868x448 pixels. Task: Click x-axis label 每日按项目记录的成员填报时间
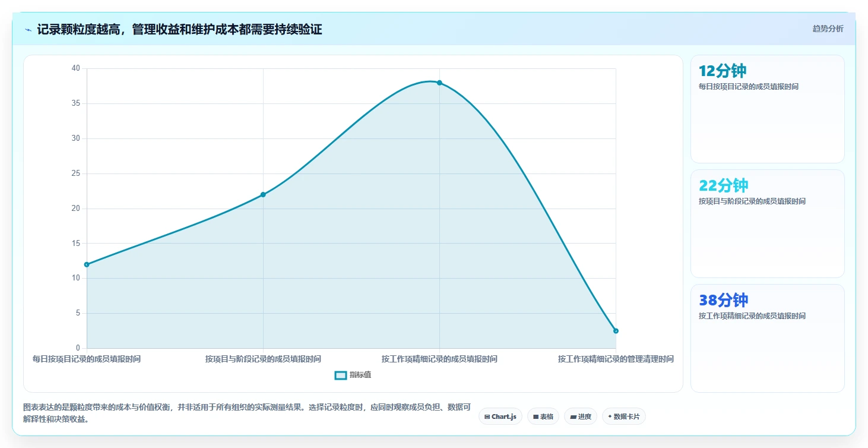87,359
